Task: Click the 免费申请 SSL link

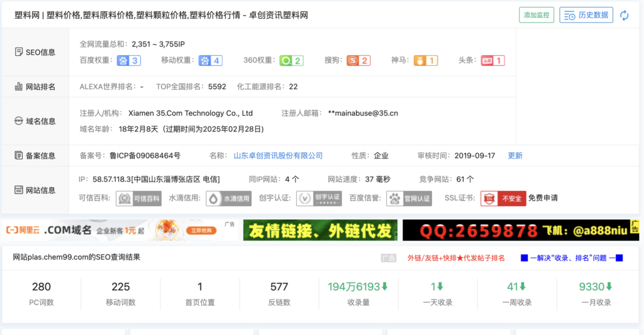Action: pos(543,198)
